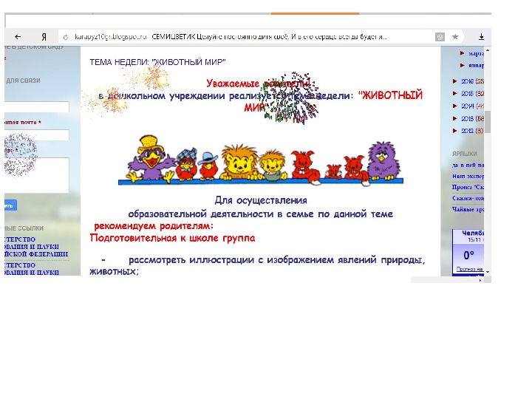Image resolution: width=532 pixels, height=399 pixels.
Task: Open the second ministry link below the dotted line
Action: (32, 269)
